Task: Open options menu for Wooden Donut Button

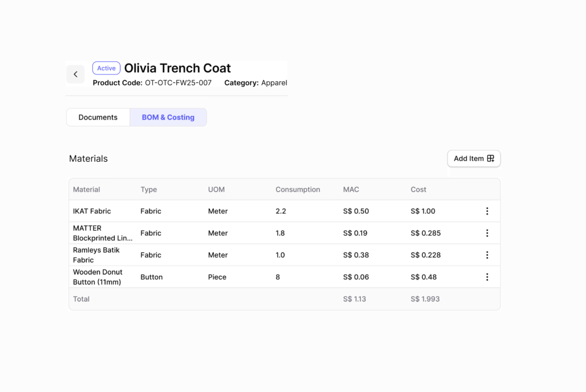Action: tap(487, 277)
